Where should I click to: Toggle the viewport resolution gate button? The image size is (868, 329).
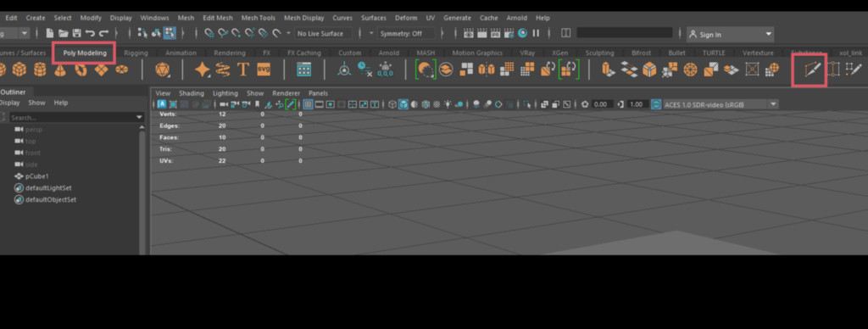(x=331, y=104)
